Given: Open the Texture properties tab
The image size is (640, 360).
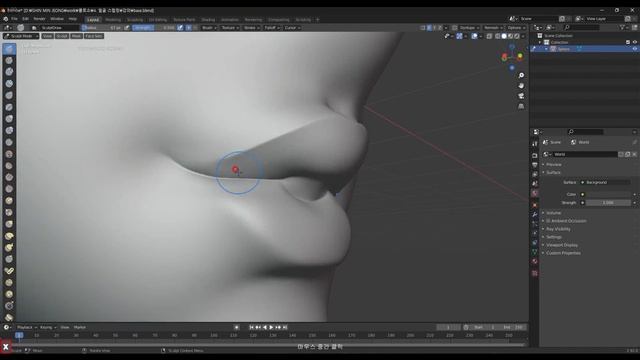Looking at the screenshot, I should coord(535,273).
